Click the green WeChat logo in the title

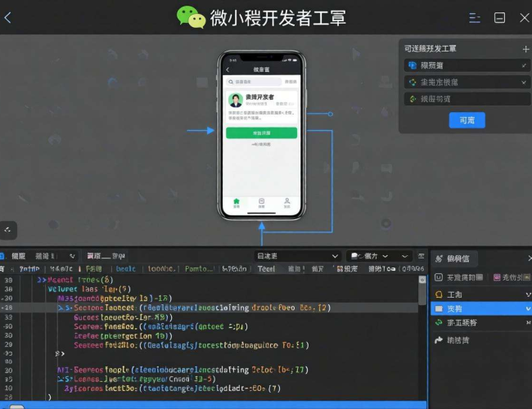click(191, 17)
